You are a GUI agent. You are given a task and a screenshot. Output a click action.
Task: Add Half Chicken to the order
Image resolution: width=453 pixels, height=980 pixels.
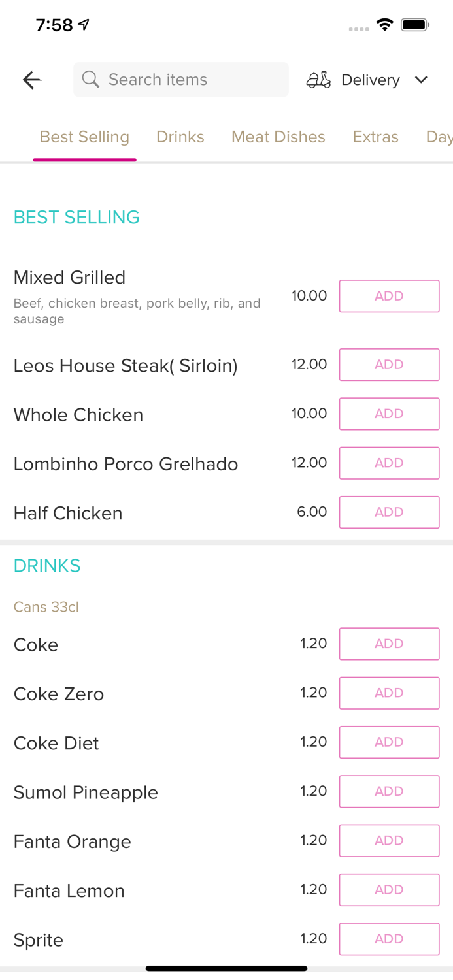coord(389,512)
